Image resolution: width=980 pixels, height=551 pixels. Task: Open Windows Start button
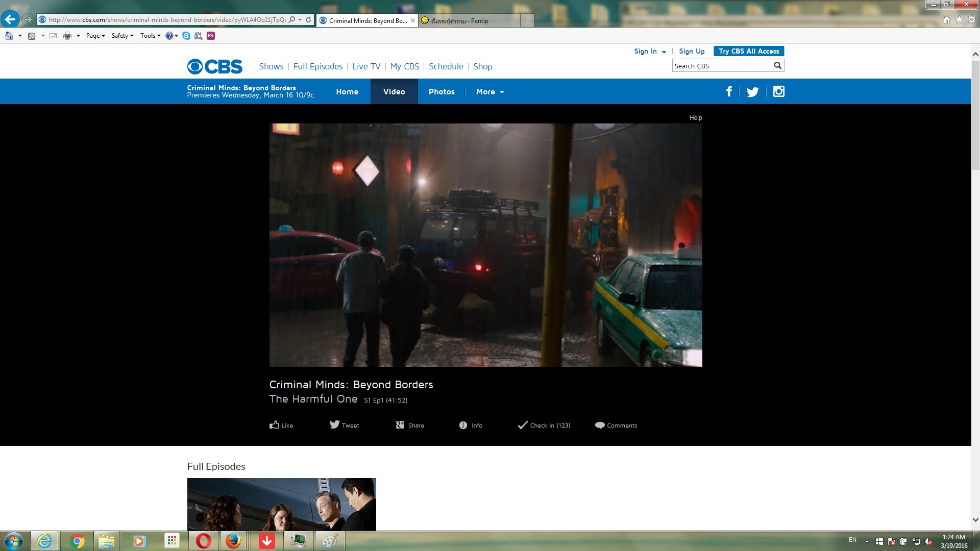point(14,541)
